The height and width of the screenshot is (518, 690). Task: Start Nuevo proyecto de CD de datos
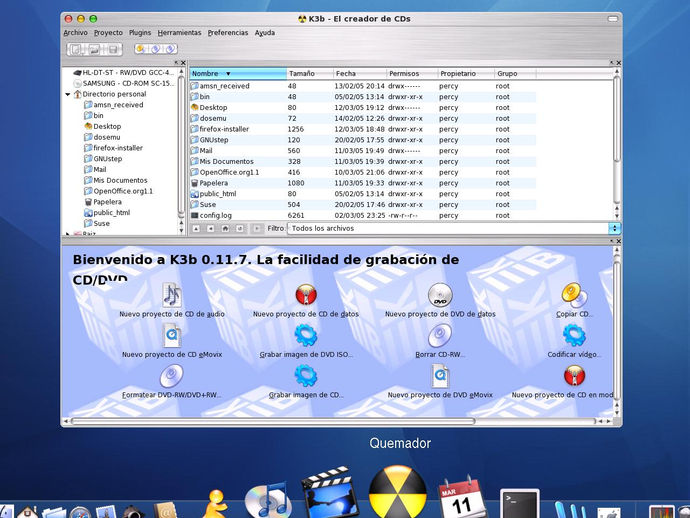(x=306, y=301)
